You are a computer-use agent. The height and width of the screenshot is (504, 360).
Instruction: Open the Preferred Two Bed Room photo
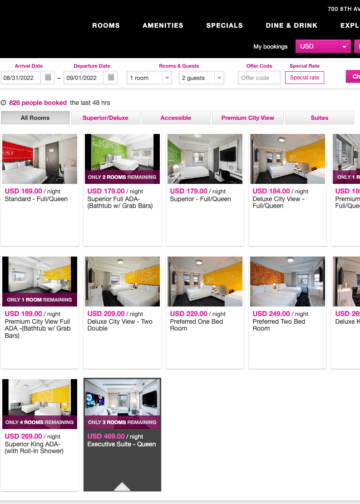click(x=287, y=281)
